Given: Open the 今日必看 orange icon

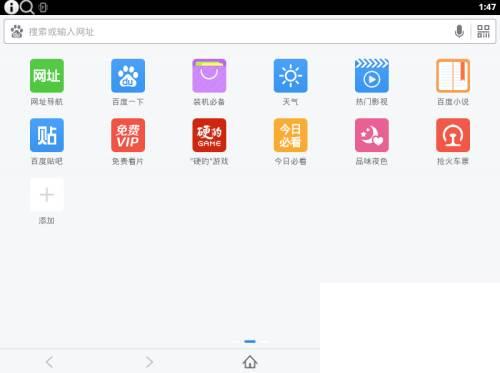Looking at the screenshot, I should [291, 135].
